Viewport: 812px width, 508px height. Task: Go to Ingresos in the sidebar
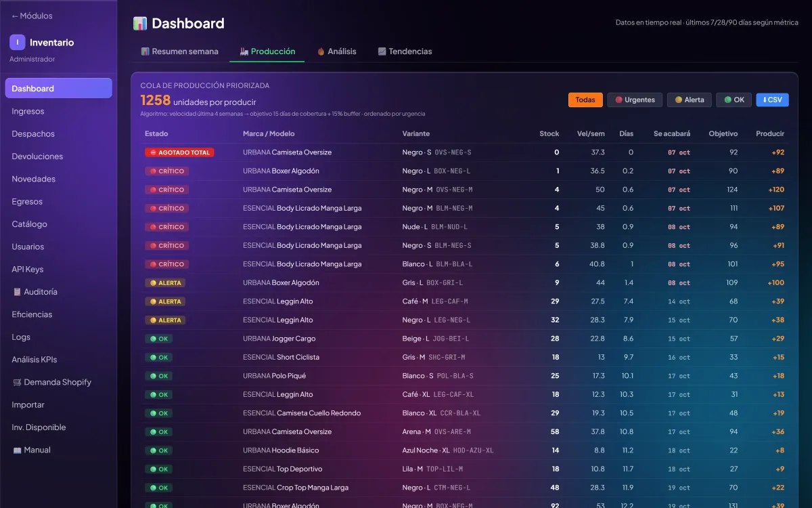(59, 111)
